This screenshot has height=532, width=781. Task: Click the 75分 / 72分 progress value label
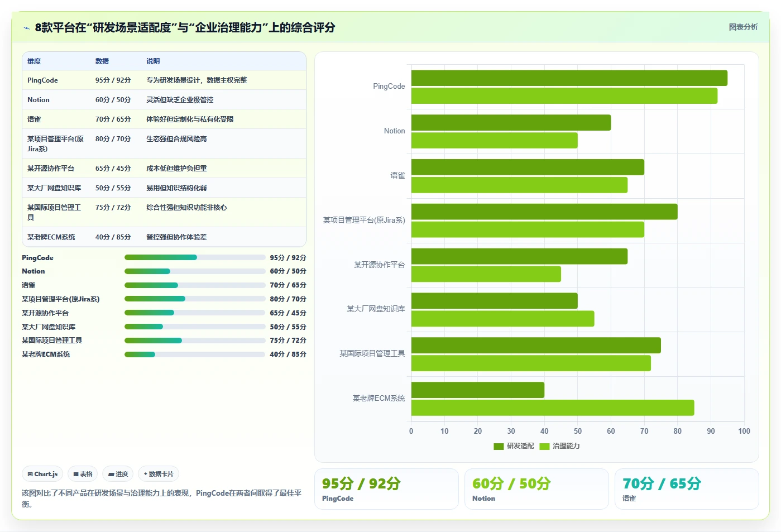(x=288, y=341)
